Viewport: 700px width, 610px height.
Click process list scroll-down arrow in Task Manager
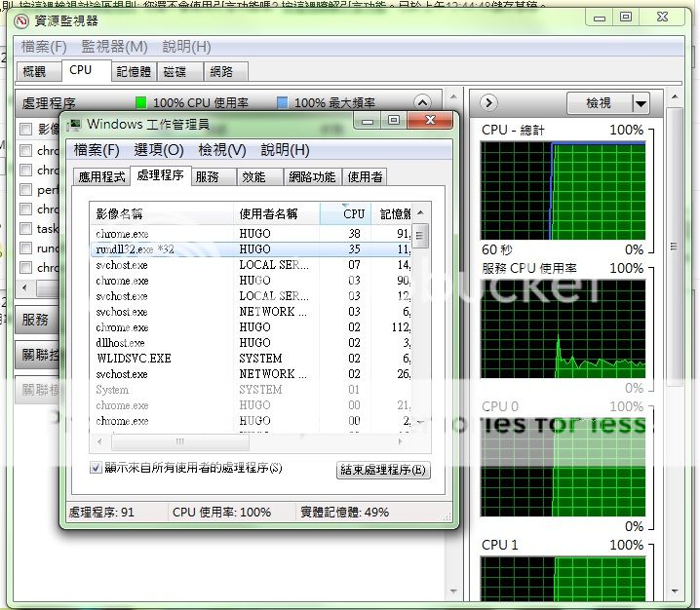point(420,421)
